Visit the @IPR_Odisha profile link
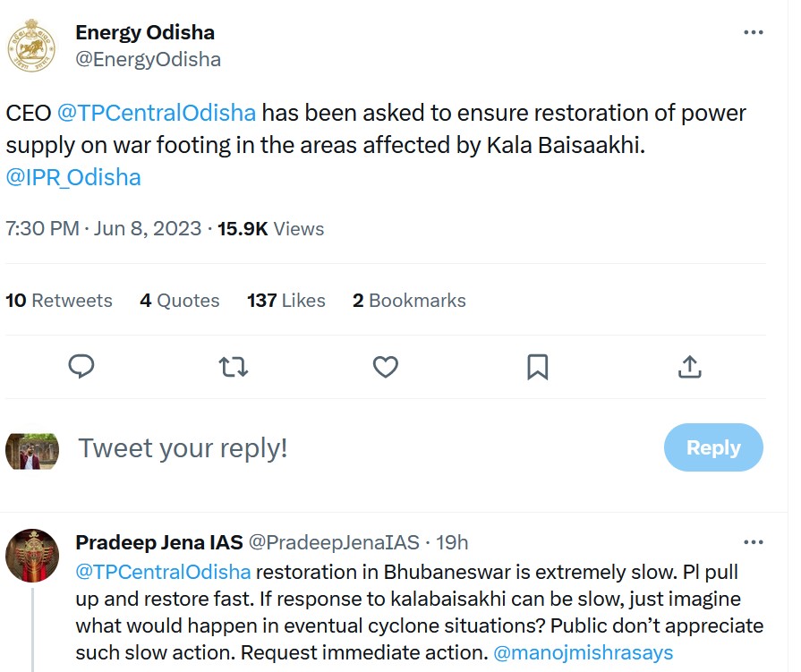Image resolution: width=801 pixels, height=672 pixels. pyautogui.click(x=73, y=177)
